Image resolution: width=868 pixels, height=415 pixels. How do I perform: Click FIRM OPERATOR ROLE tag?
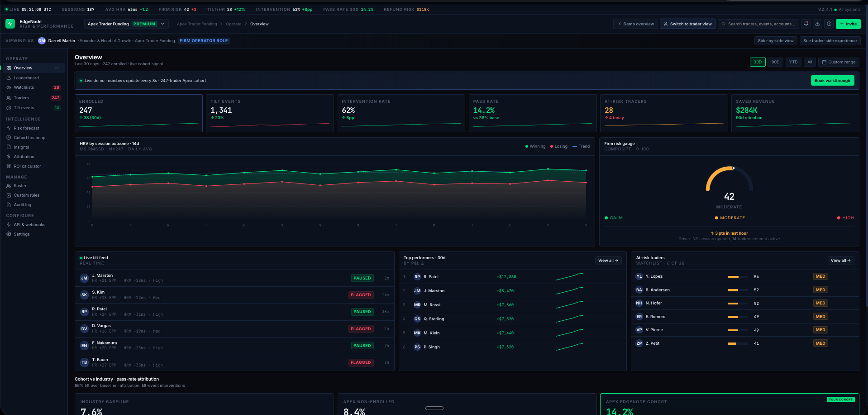(x=204, y=41)
